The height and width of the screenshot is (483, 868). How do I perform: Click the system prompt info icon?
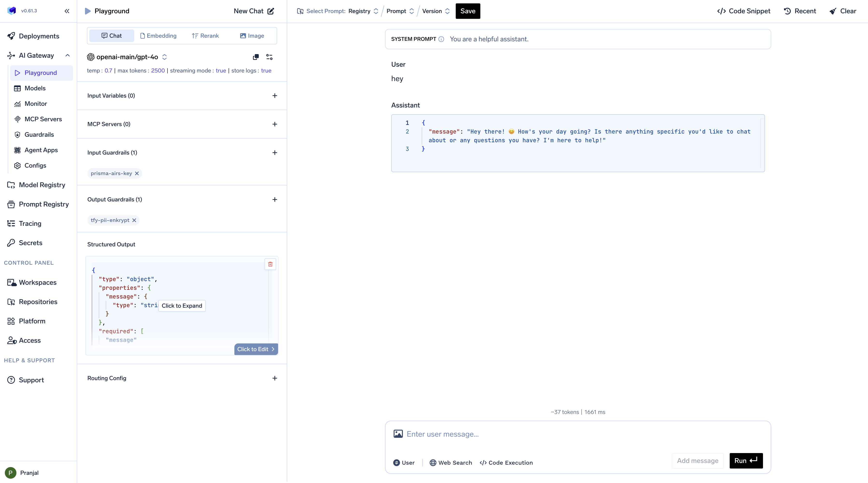[x=441, y=39]
